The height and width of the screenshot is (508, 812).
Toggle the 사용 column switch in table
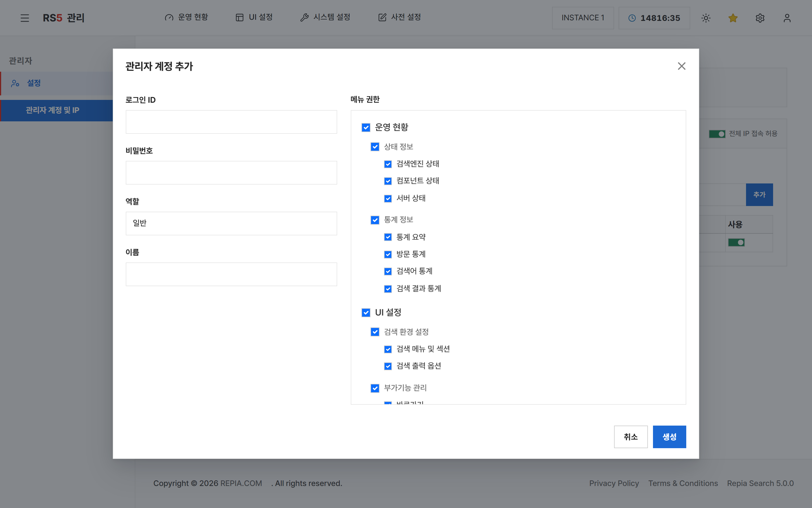736,243
